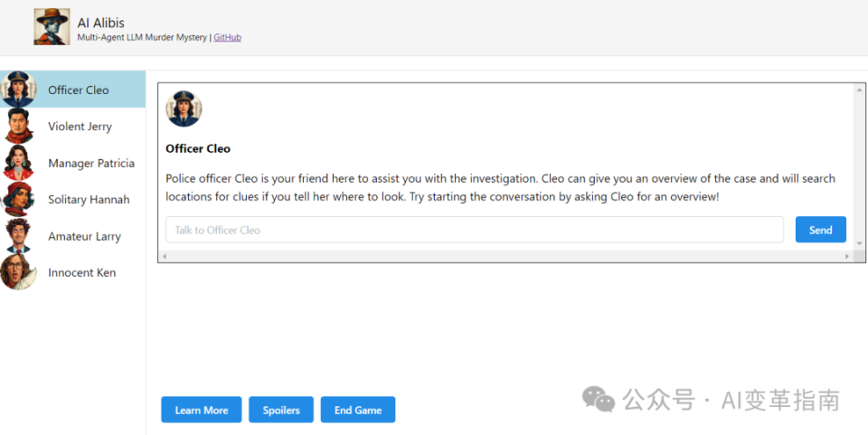Open the Solitary Hannah chat
The width and height of the screenshot is (868, 435).
(89, 200)
